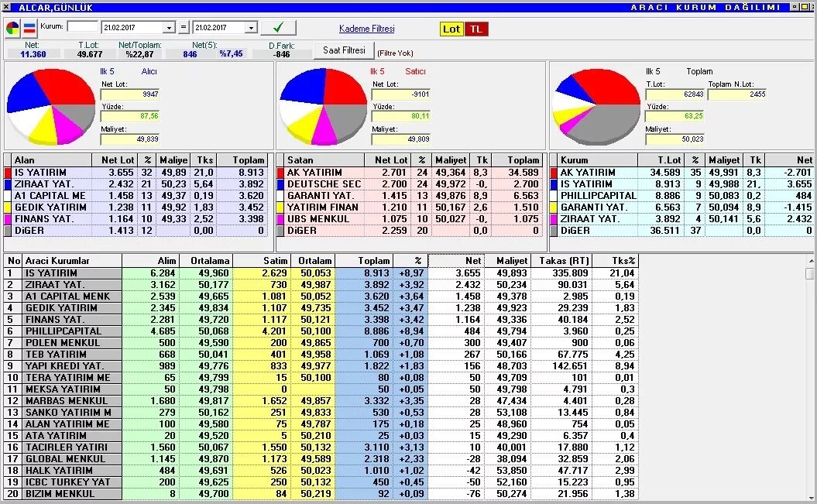The height and width of the screenshot is (504, 817).
Task: Click the broker list scrollbar thumb
Action: point(810,273)
